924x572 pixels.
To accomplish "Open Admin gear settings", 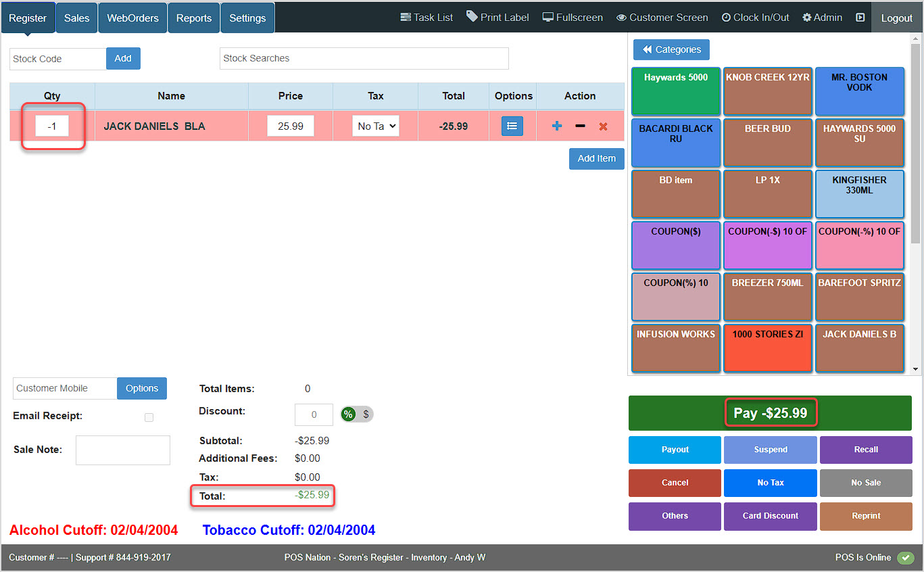I will [822, 18].
